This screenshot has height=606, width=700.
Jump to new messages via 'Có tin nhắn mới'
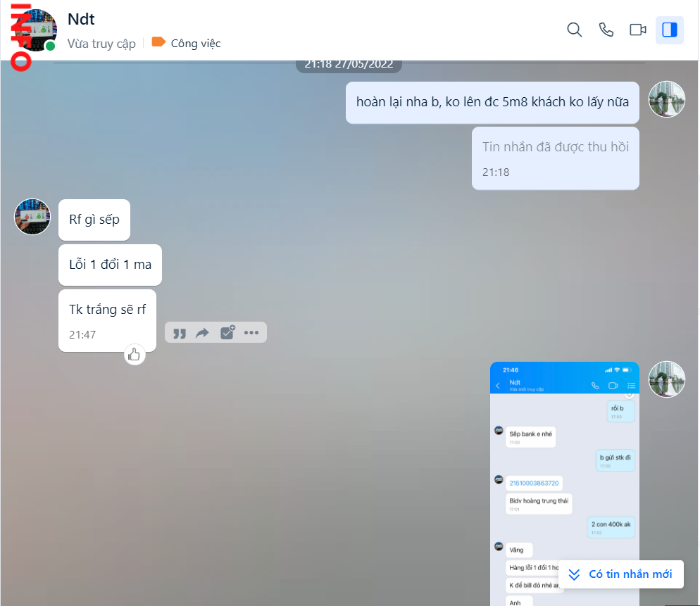pyautogui.click(x=620, y=574)
